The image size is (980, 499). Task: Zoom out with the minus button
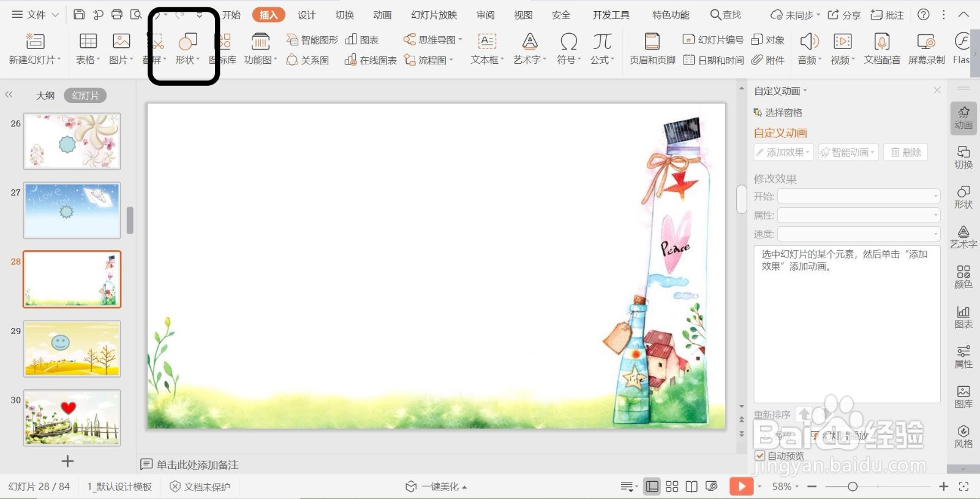click(812, 487)
